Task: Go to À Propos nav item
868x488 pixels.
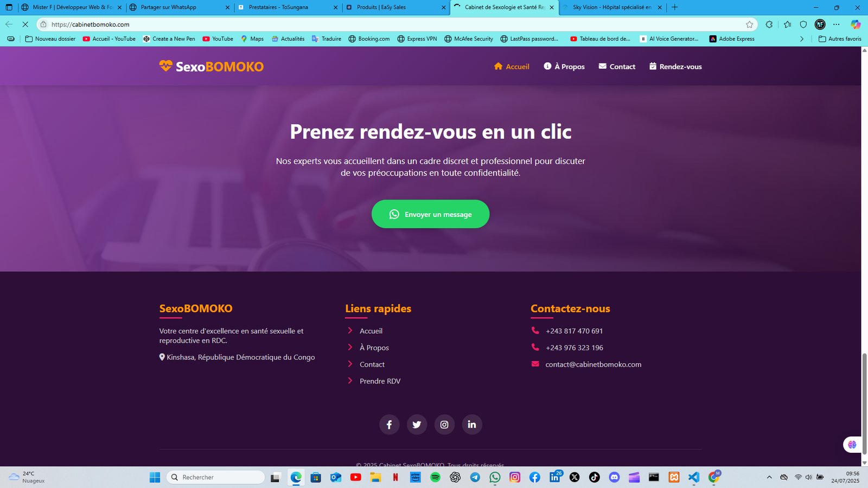Action: pos(564,67)
